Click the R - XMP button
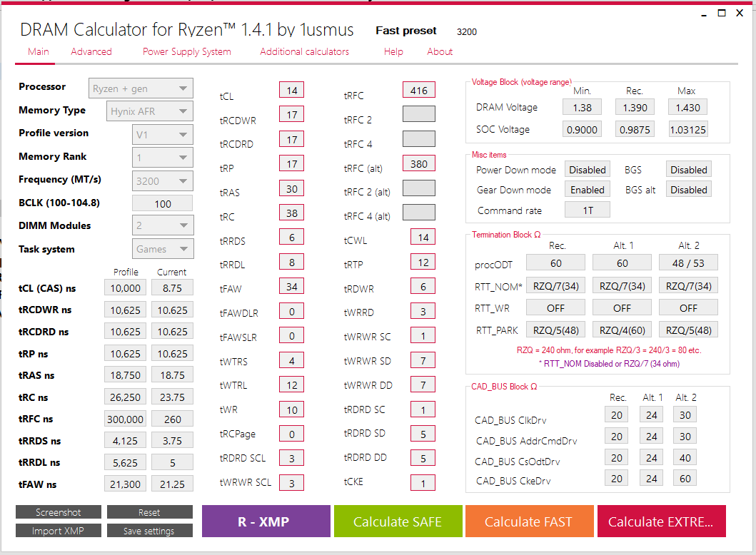Image resolution: width=756 pixels, height=555 pixels. click(266, 521)
